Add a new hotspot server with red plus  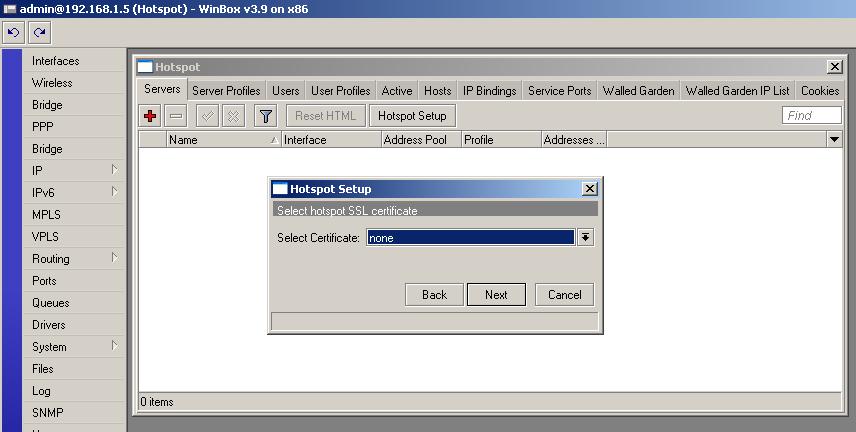(150, 116)
